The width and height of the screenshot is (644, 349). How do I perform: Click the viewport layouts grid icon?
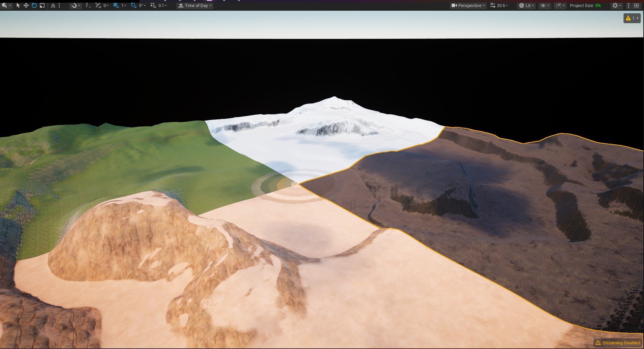pyautogui.click(x=636, y=5)
